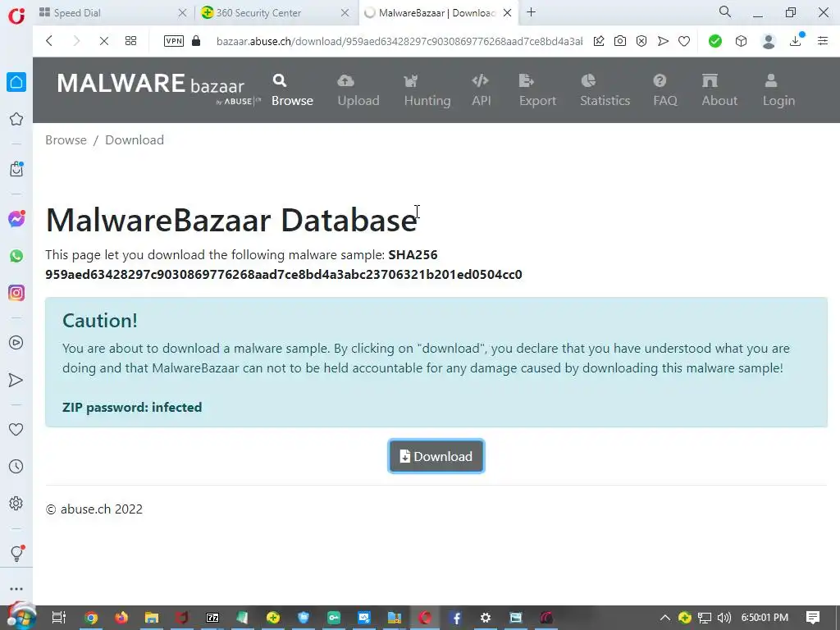Open the About page
Screen dimensions: 840x630
pos(719,90)
